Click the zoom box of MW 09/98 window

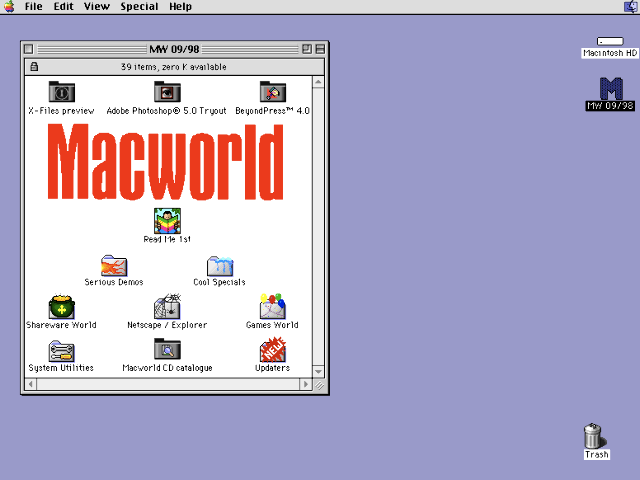click(x=307, y=49)
